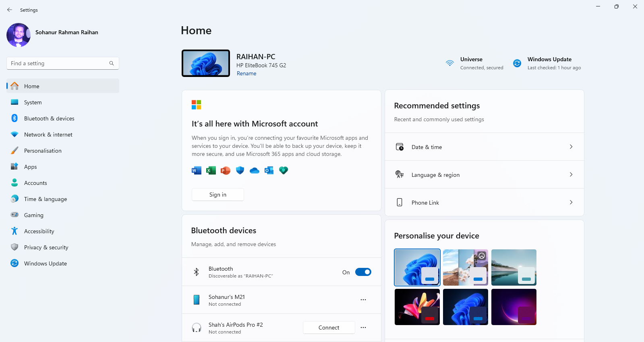Click the Phone Link phone icon

400,202
